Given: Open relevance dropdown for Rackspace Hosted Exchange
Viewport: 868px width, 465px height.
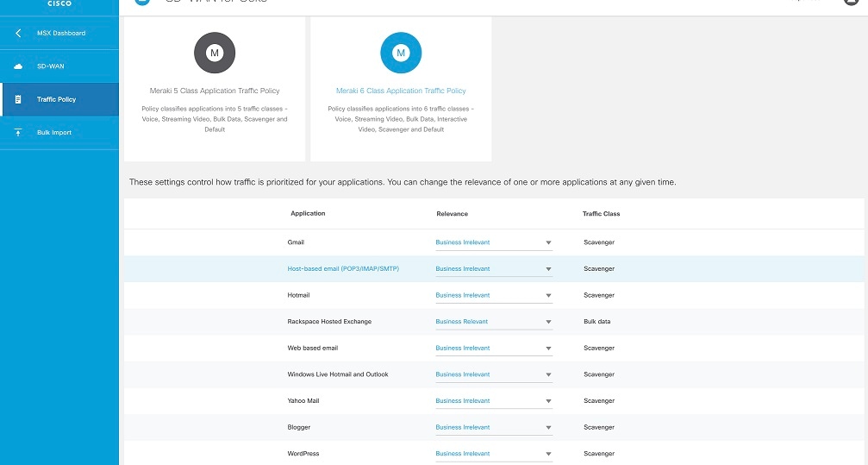Looking at the screenshot, I should (x=494, y=322).
